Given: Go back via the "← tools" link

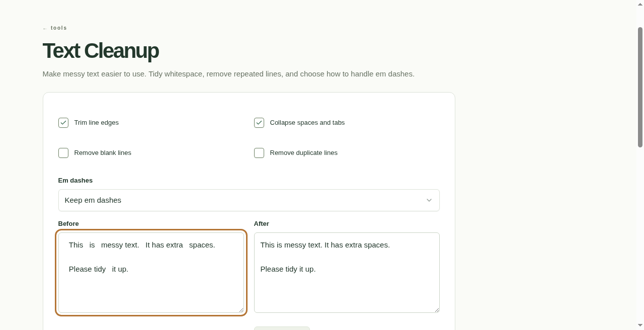Looking at the screenshot, I should point(55,28).
